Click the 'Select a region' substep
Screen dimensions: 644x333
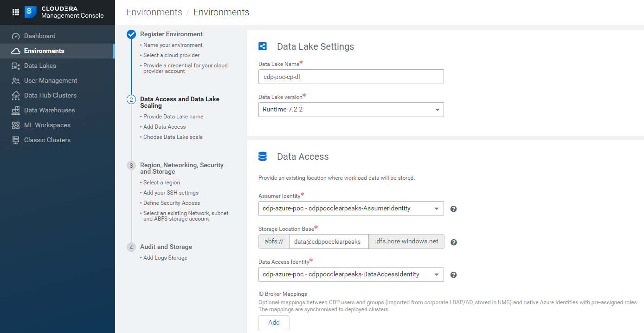tap(161, 183)
